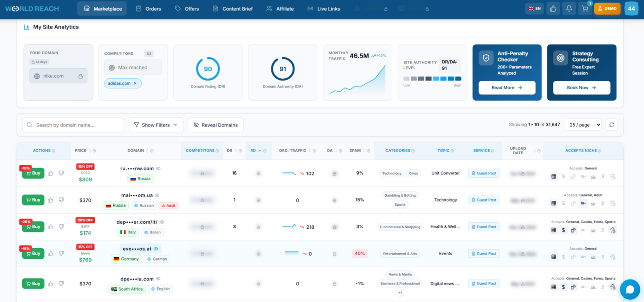Expand Show Filters

point(155,125)
